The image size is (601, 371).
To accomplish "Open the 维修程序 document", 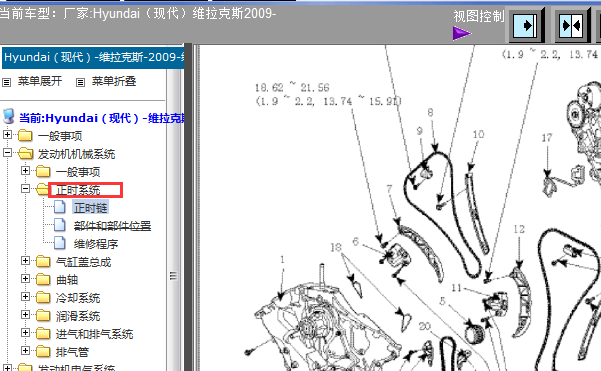I will click(x=96, y=244).
